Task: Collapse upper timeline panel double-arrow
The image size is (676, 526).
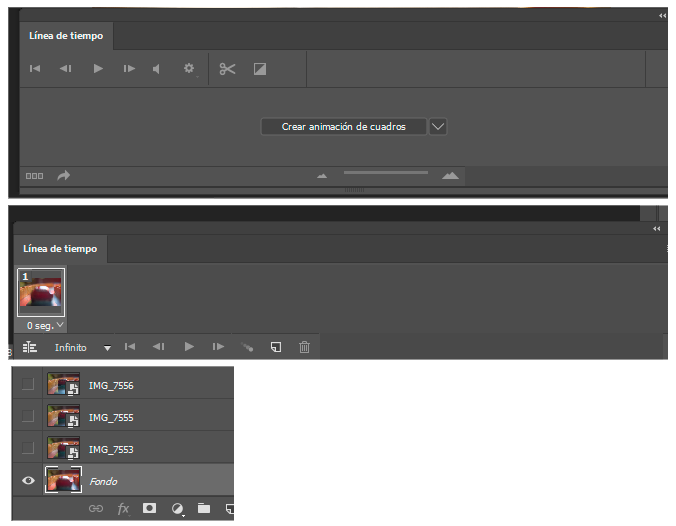Action: click(662, 16)
